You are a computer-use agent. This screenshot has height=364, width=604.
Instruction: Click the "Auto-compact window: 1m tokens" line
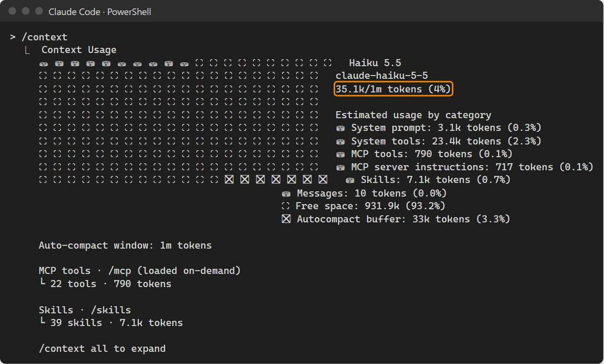(125, 245)
